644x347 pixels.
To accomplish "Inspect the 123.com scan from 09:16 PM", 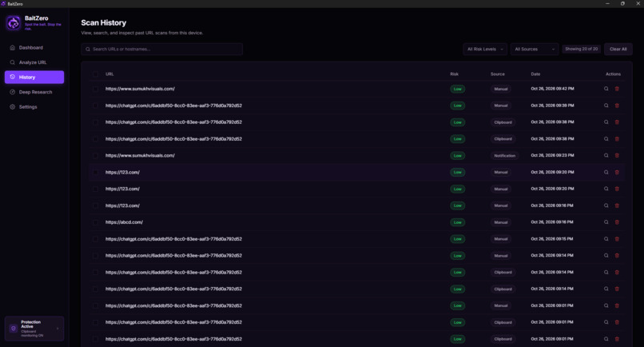I will pyautogui.click(x=606, y=205).
